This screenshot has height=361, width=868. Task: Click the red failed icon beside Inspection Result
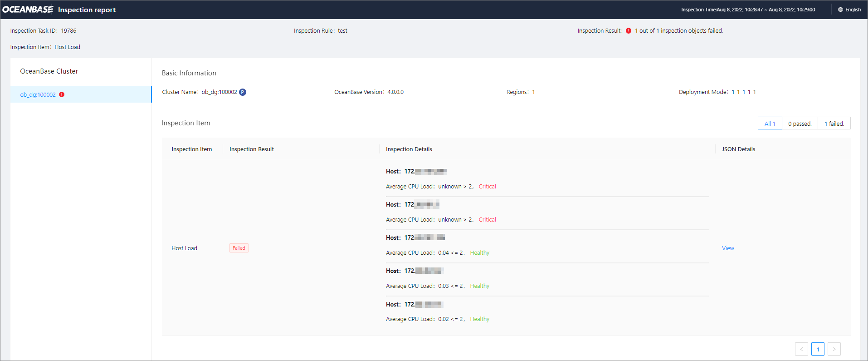point(629,31)
